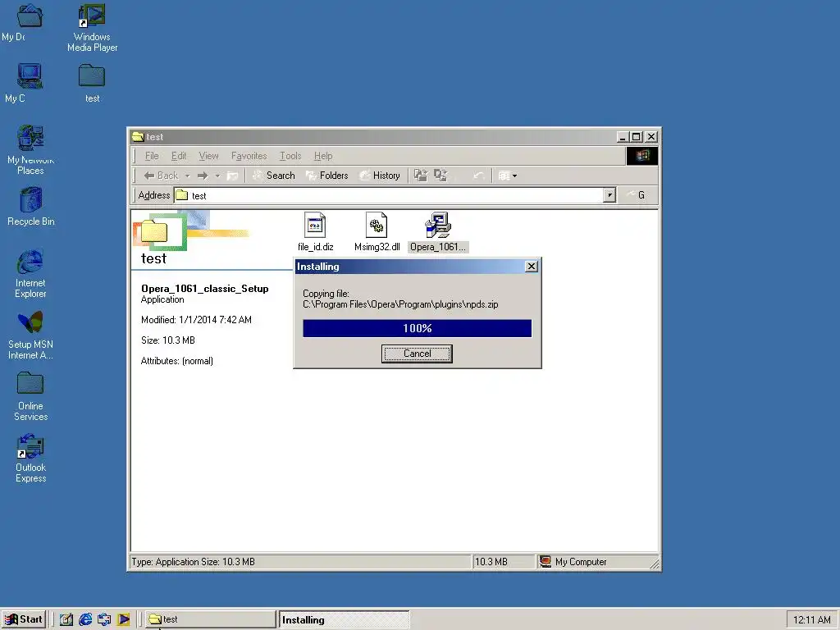Image resolution: width=840 pixels, height=630 pixels.
Task: Go Back in the test window
Action: click(x=160, y=176)
